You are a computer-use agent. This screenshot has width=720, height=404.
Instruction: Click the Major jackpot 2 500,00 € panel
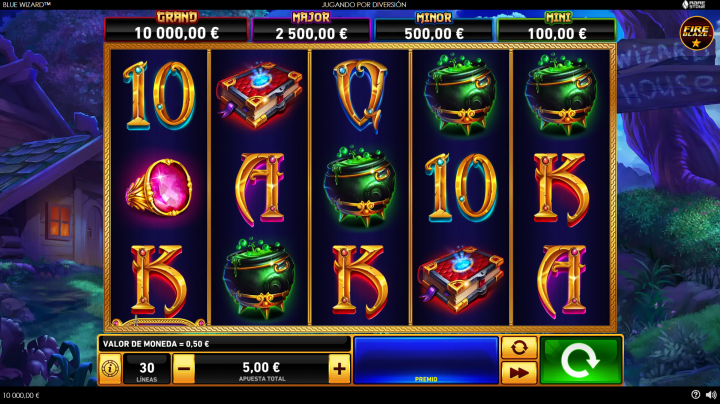tap(311, 29)
